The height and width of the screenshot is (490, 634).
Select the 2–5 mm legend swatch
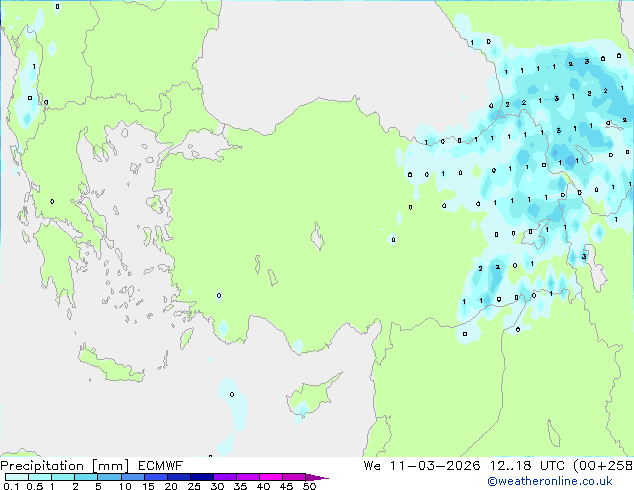click(86, 477)
